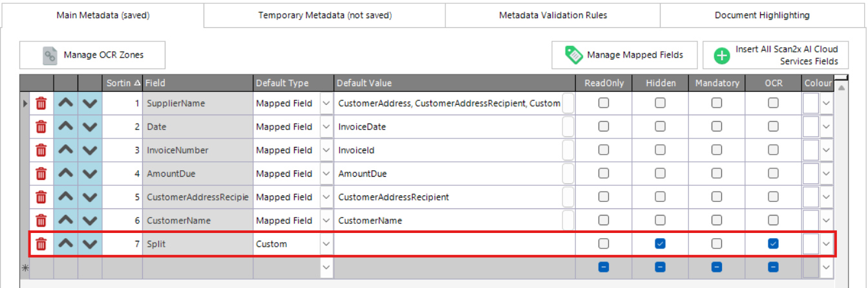Move CustomerAddressRecipient row up
Viewport: 868px width, 288px height.
(x=65, y=197)
